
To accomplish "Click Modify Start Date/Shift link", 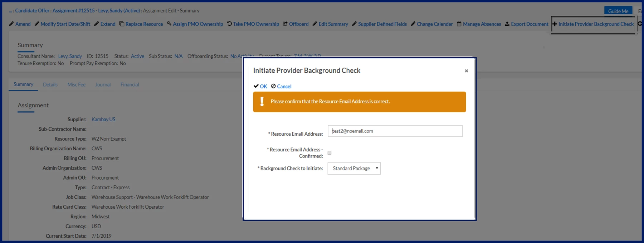I will click(x=65, y=24).
